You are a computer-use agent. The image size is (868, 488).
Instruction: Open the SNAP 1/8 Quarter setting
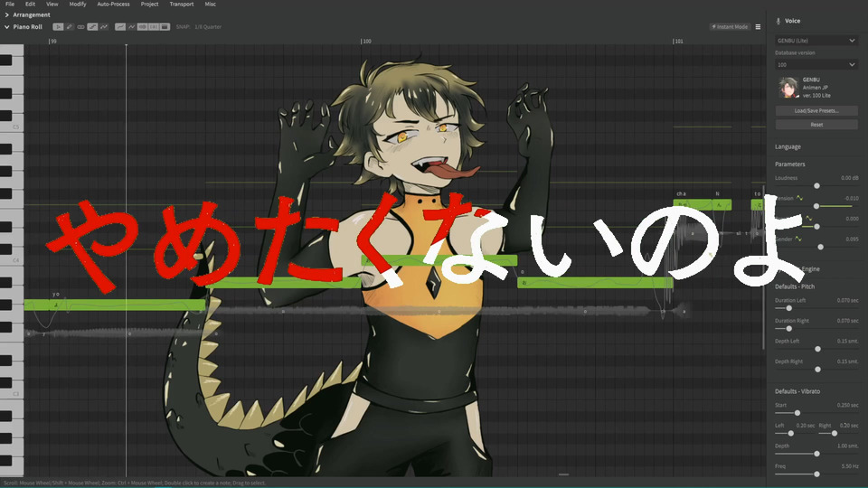[x=199, y=26]
